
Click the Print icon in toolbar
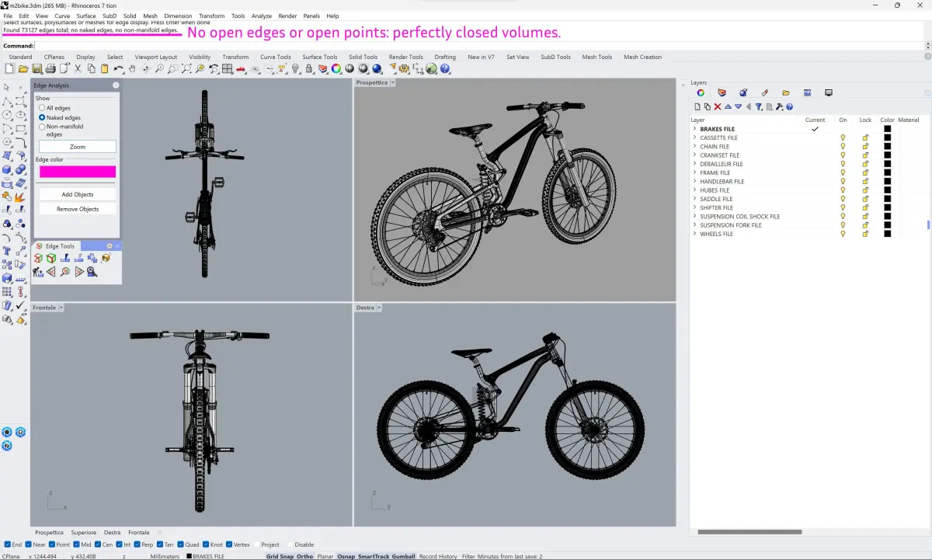tap(50, 69)
